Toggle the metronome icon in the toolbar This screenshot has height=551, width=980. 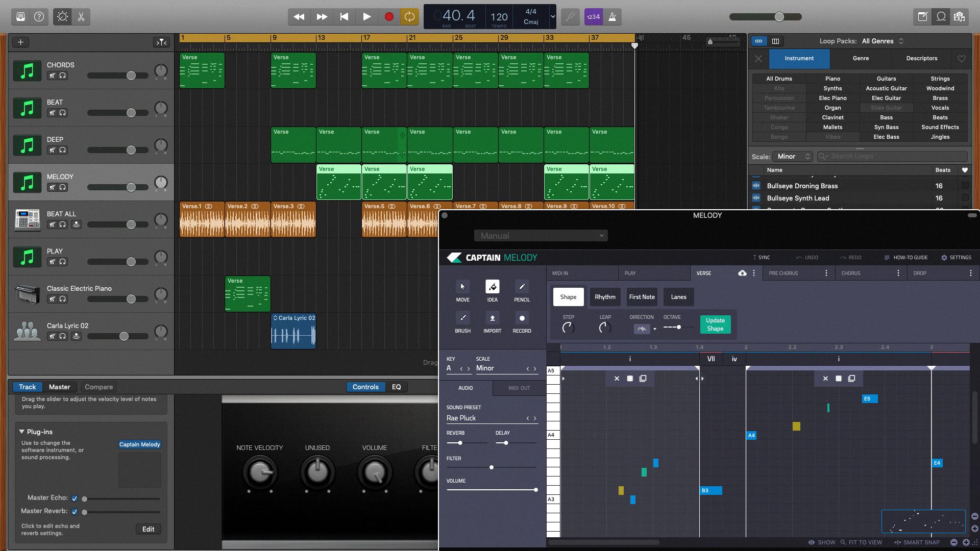click(x=611, y=16)
